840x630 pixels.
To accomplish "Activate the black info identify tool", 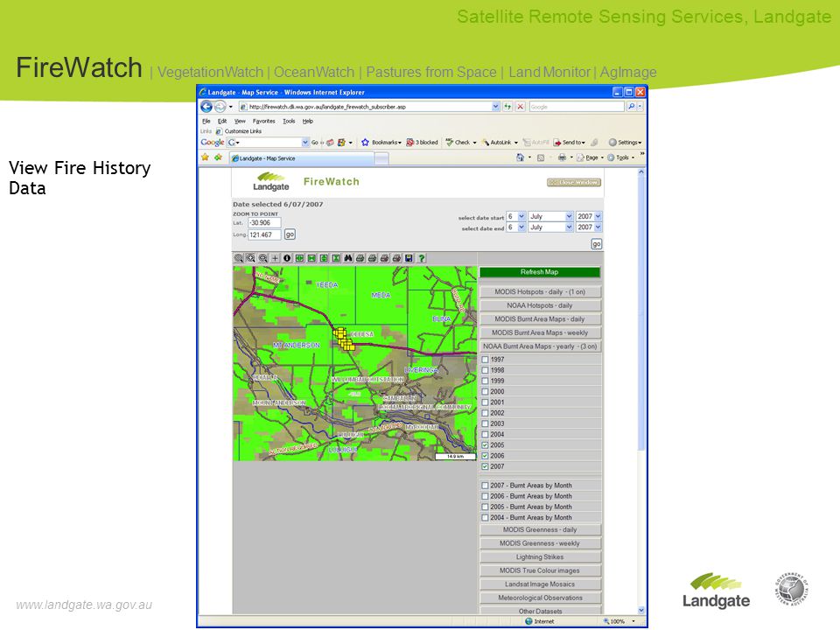I will [287, 258].
